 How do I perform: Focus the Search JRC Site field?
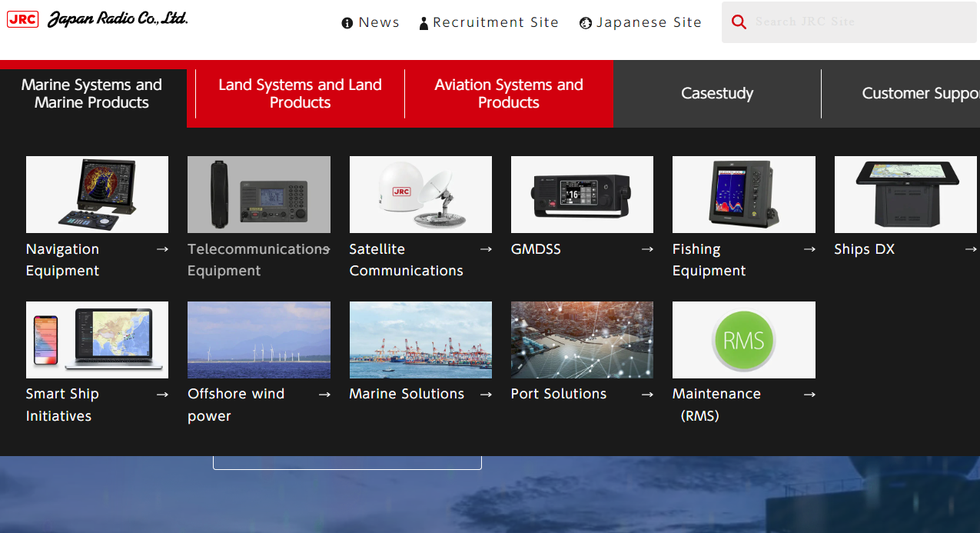pos(849,22)
